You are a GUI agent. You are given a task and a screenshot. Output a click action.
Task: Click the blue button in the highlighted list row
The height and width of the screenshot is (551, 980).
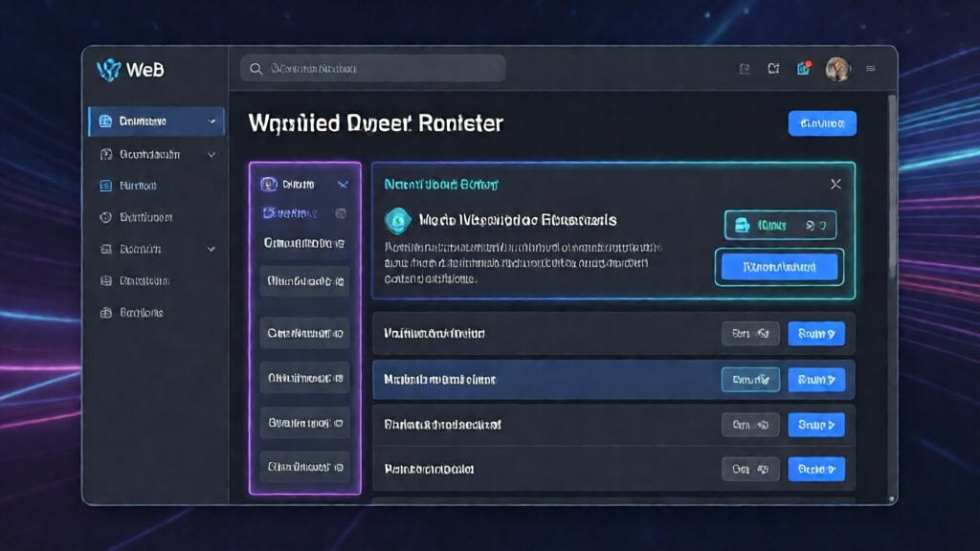[815, 380]
